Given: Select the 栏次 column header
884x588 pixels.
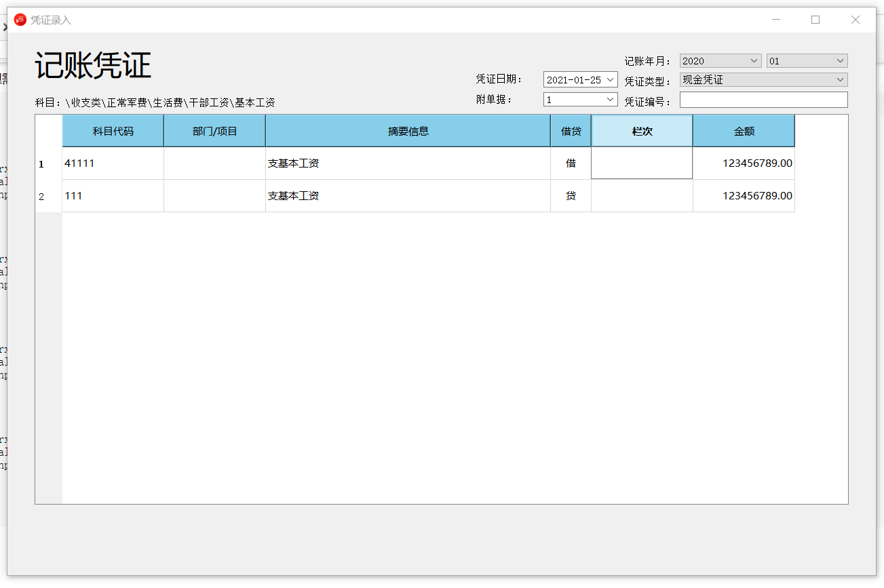Looking at the screenshot, I should pos(642,131).
